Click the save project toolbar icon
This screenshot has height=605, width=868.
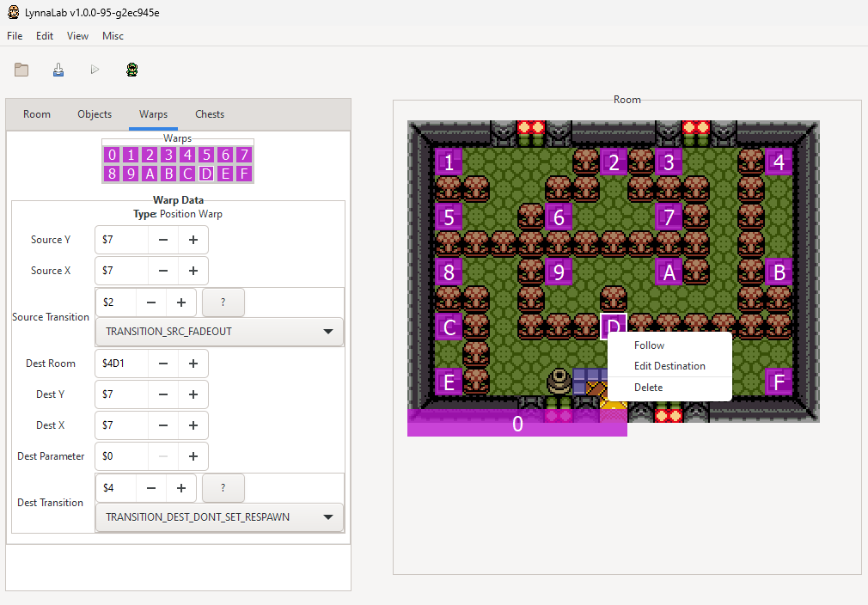[58, 70]
